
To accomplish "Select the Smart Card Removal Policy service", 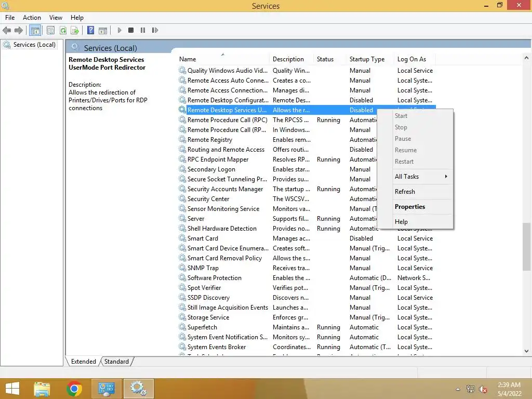I will [224, 258].
